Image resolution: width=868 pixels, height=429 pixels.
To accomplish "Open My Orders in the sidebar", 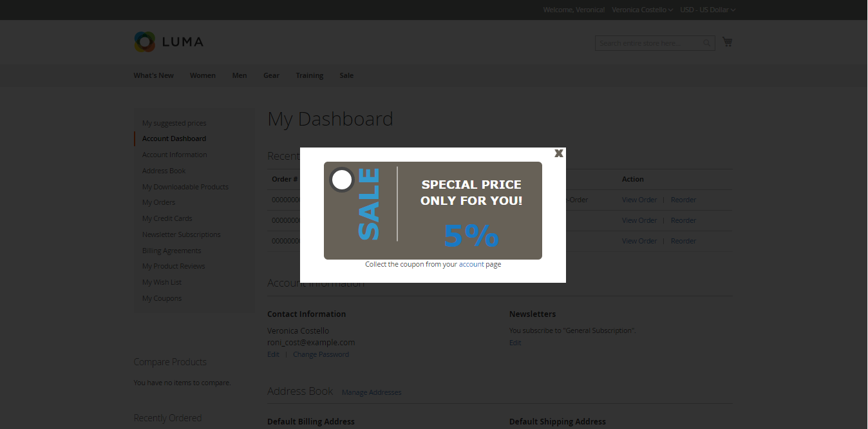I will (x=159, y=202).
